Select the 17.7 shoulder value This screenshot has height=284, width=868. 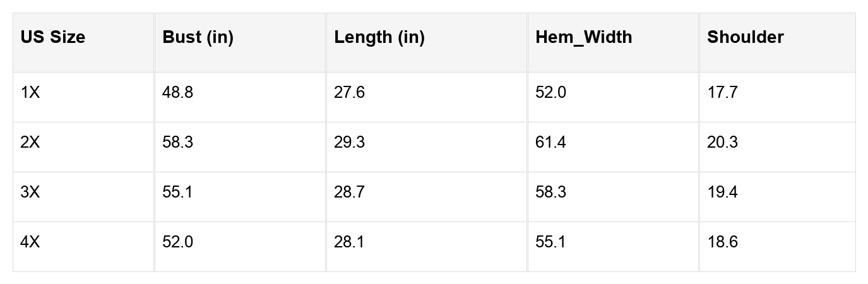coord(722,93)
